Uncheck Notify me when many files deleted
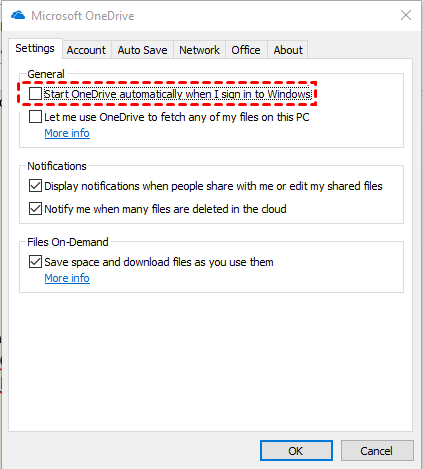 pos(35,209)
